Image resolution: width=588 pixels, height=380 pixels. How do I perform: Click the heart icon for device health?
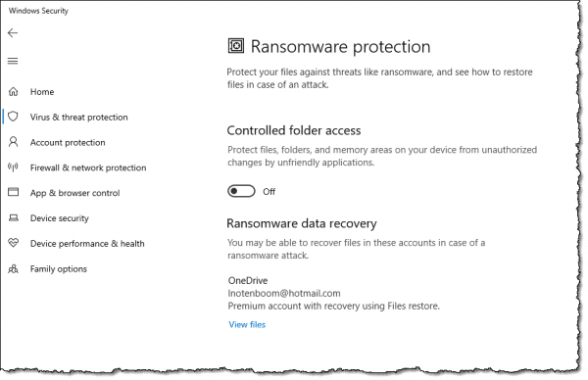[13, 243]
